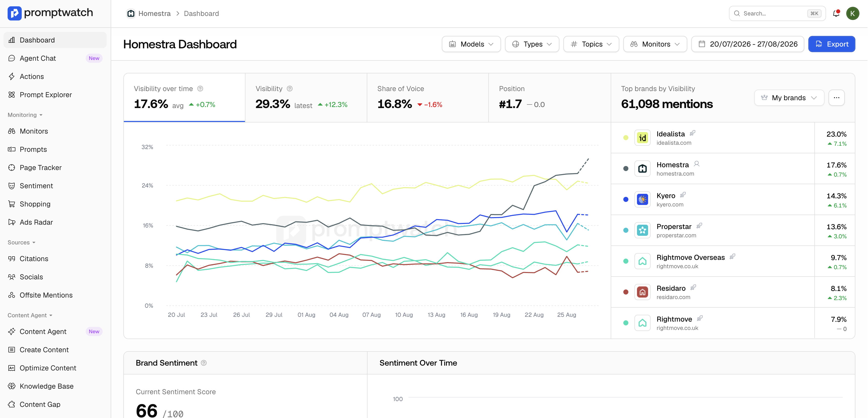Screen dimensions: 868x418
Task: Click the Homestra workspace icon in breadcrumb
Action: (131, 13)
